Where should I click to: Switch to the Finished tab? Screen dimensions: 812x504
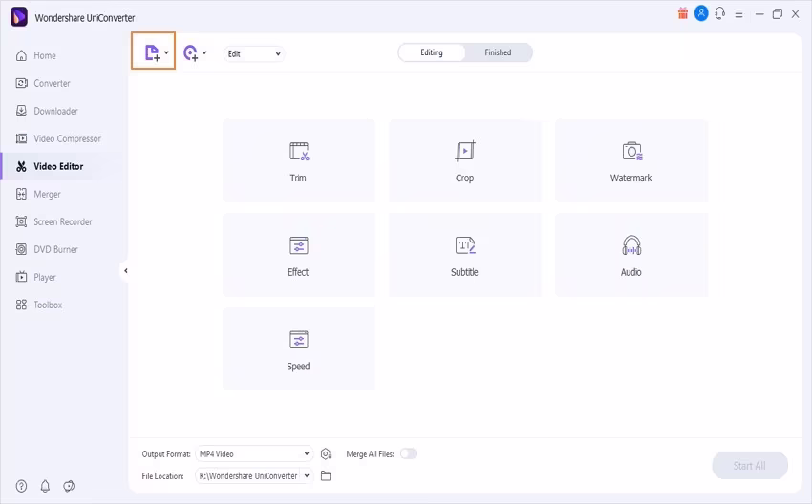[x=498, y=52]
